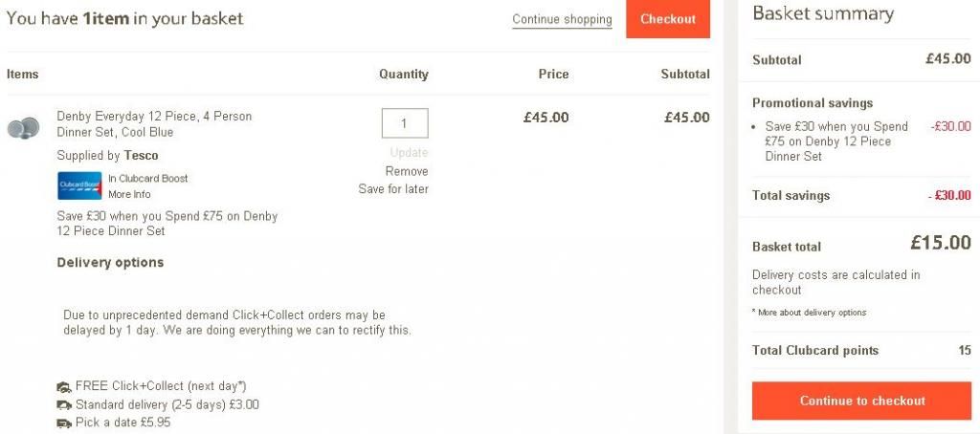Open Clubcard Boost More Info

129,194
